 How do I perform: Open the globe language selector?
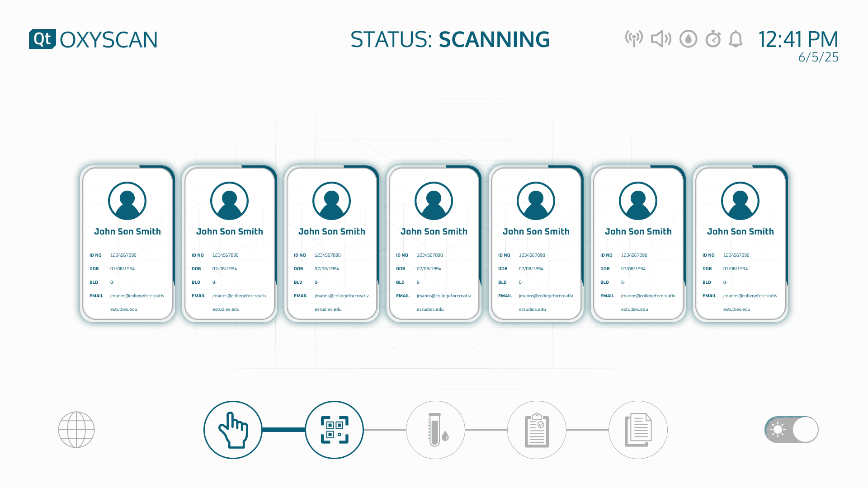point(76,430)
